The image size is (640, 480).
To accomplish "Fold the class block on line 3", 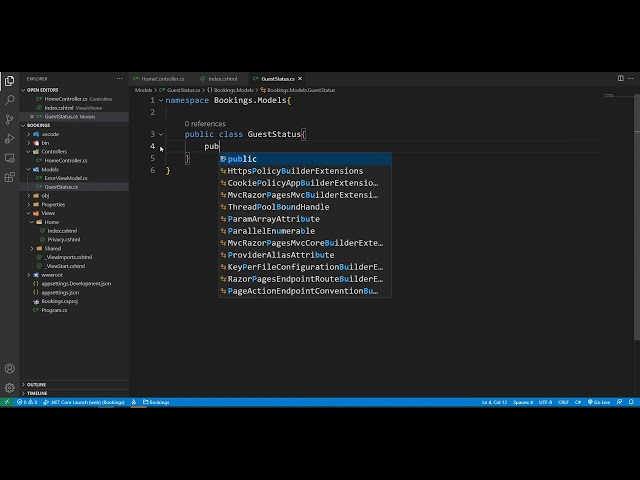I will click(161, 134).
